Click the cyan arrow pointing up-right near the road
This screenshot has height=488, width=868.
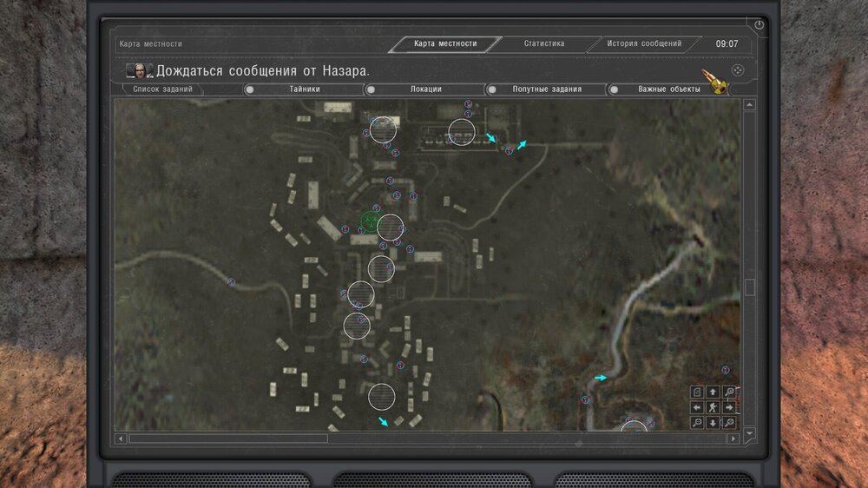coord(522,144)
